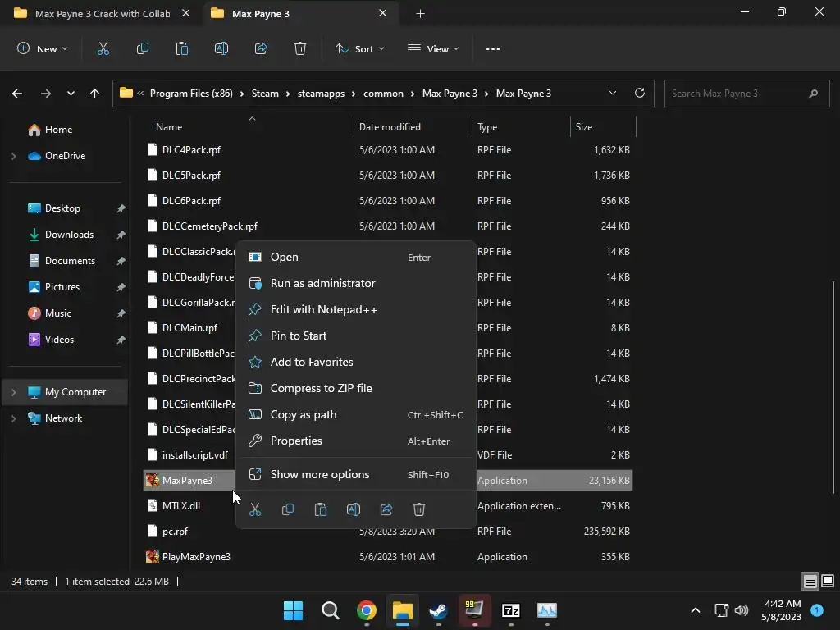Open Documents in the sidebar
This screenshot has width=840, height=630.
[70, 261]
